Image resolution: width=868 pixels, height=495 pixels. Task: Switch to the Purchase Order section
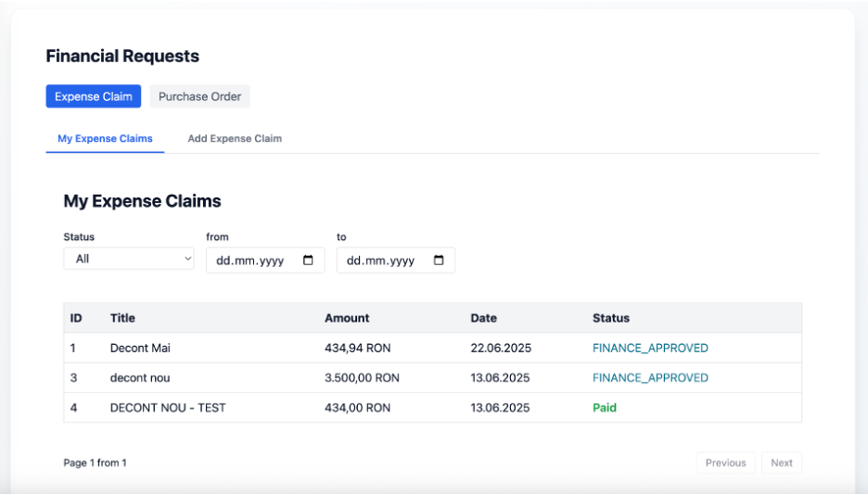tap(199, 96)
